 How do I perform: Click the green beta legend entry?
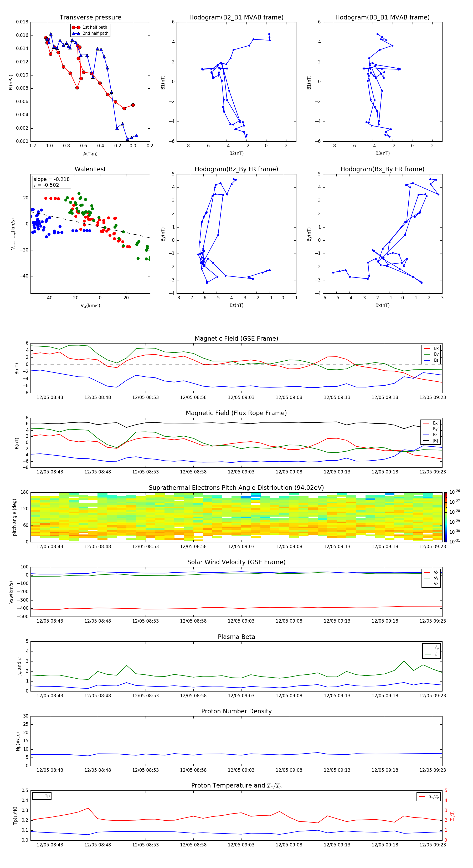pyautogui.click(x=432, y=654)
